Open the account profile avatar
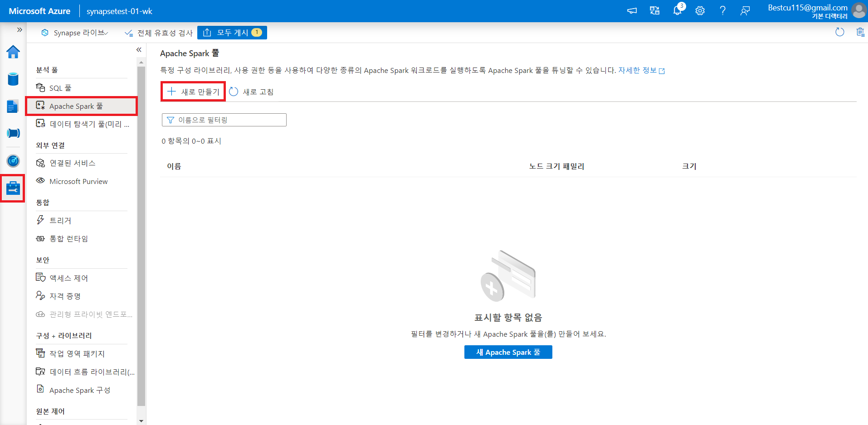Image resolution: width=868 pixels, height=425 pixels. 858,10
